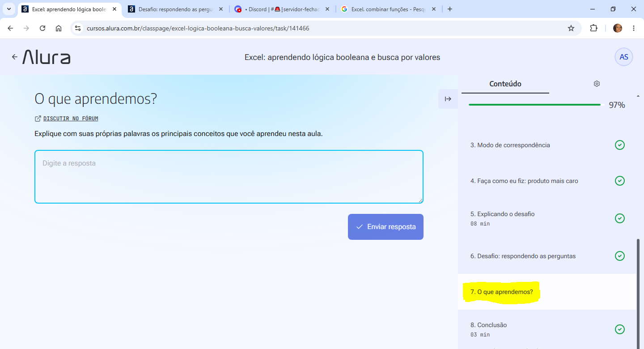This screenshot has height=349, width=644.
Task: Click the browser forward arrow
Action: click(x=26, y=28)
